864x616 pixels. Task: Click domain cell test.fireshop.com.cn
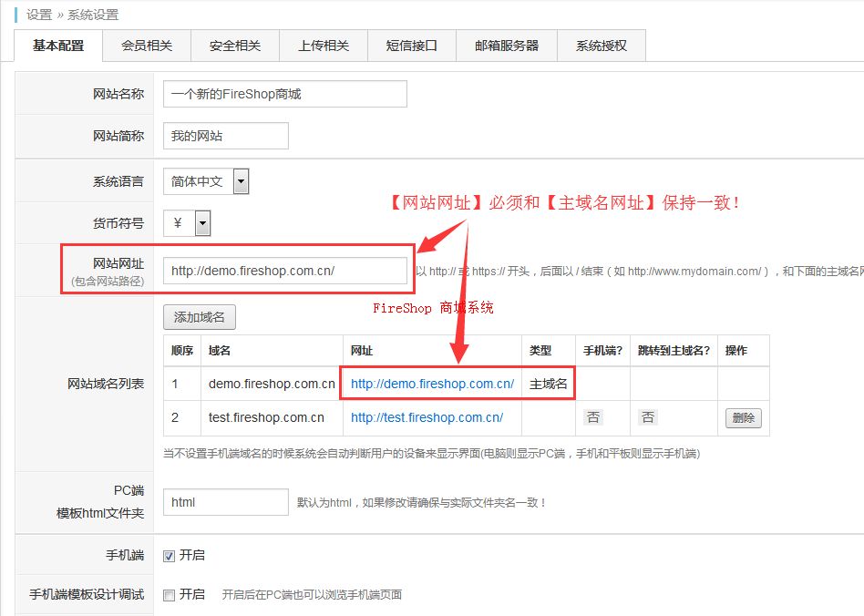(272, 417)
